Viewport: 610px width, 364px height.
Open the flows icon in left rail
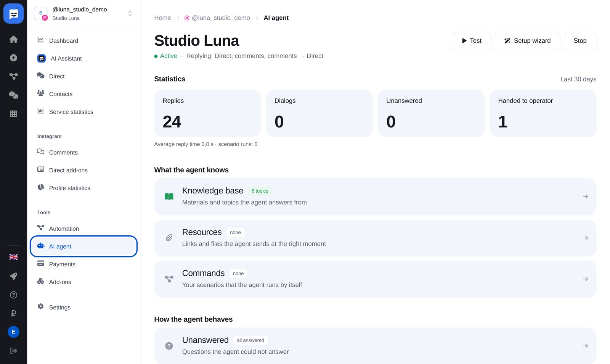click(13, 76)
